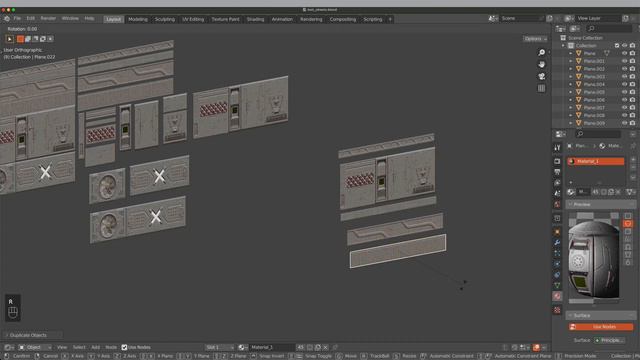Collapse the Collection tree row
Viewport: 640px width, 360px height.
click(563, 46)
